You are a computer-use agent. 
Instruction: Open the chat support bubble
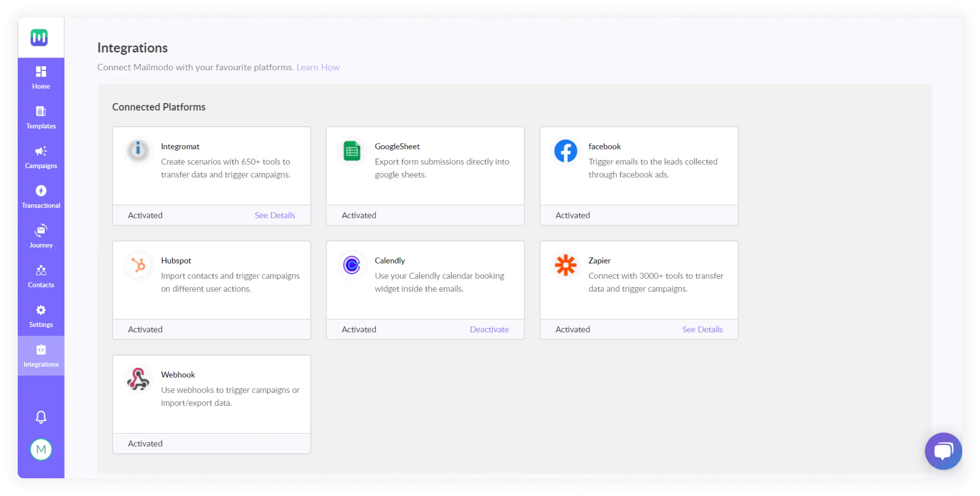pos(943,451)
